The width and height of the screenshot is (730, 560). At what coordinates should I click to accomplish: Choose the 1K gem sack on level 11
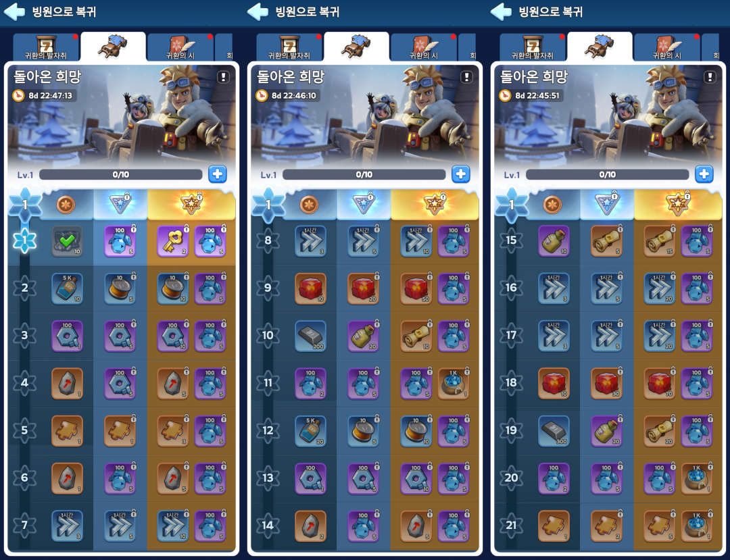(454, 384)
